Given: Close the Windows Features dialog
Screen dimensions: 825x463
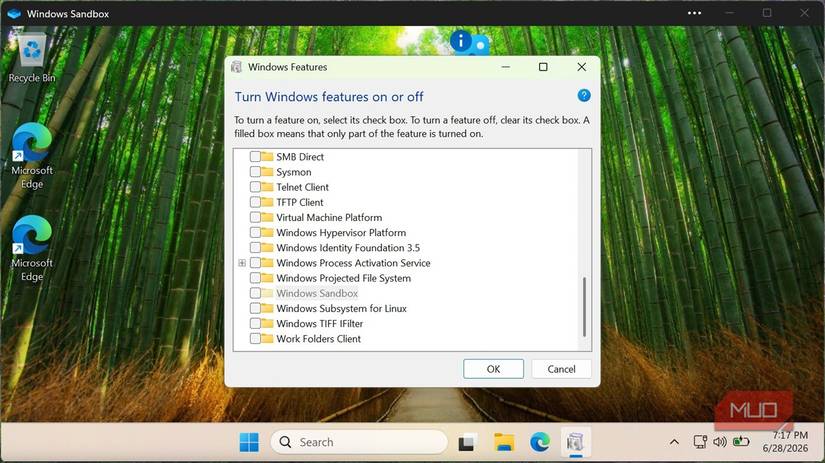Looking at the screenshot, I should (x=581, y=67).
